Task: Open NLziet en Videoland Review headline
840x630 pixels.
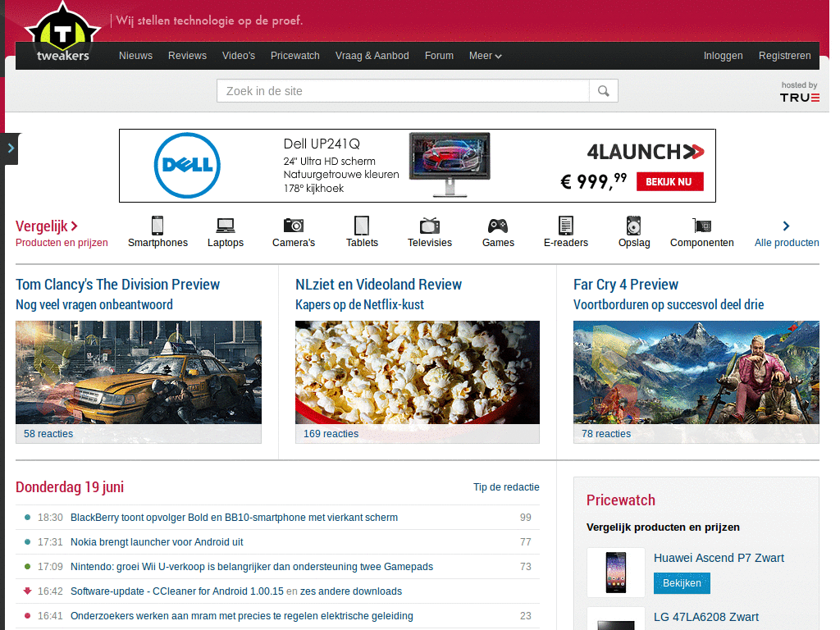Action: pos(378,285)
